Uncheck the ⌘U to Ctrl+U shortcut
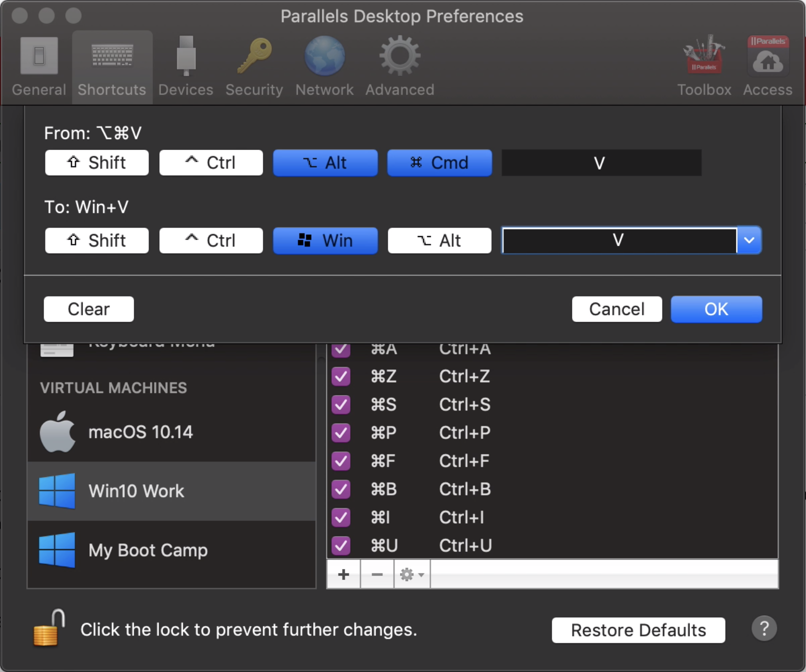806x672 pixels. [x=341, y=545]
